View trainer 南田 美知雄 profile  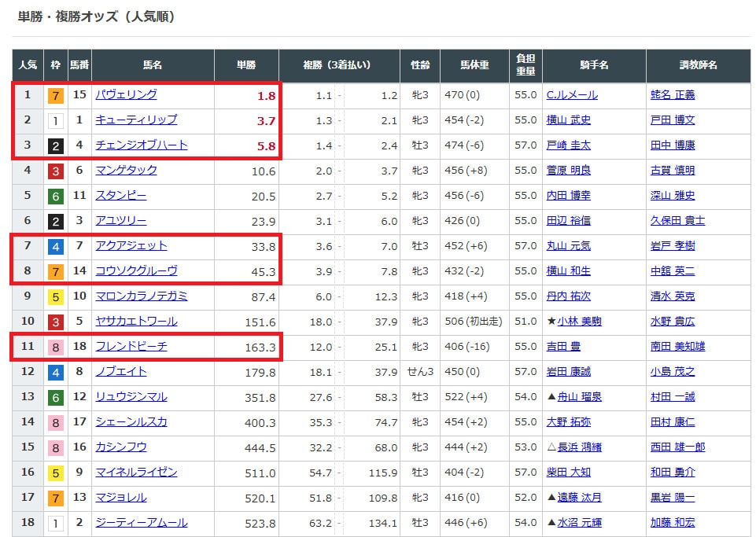click(677, 347)
